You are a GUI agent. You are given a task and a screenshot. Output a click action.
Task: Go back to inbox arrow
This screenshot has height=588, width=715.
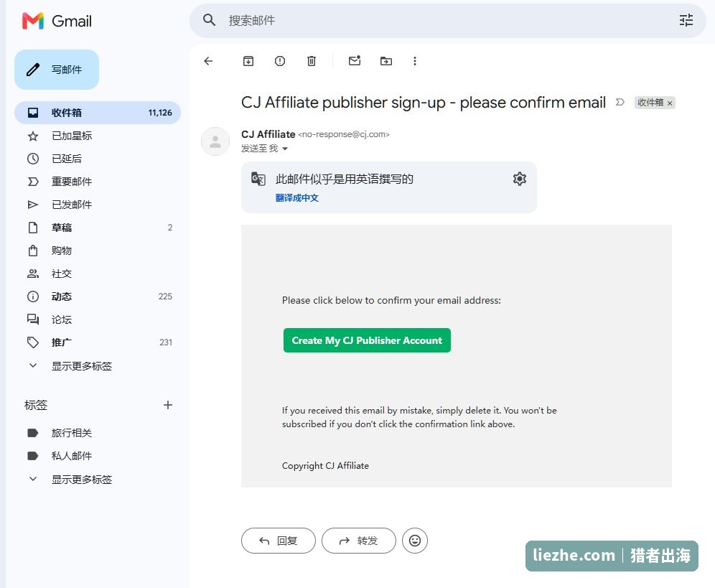[x=208, y=61]
